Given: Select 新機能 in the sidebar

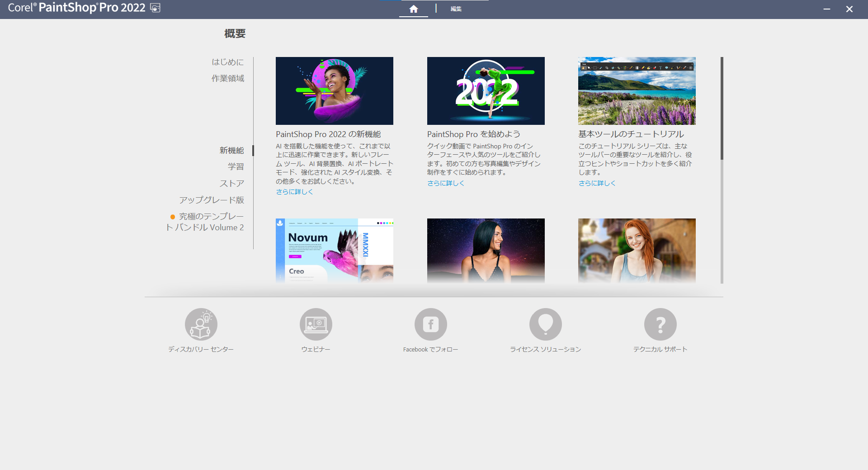Looking at the screenshot, I should [x=232, y=150].
